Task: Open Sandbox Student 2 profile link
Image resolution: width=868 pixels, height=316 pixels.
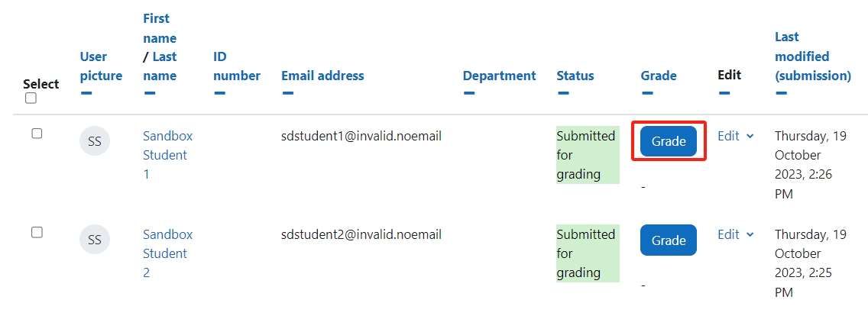Action: click(x=168, y=253)
